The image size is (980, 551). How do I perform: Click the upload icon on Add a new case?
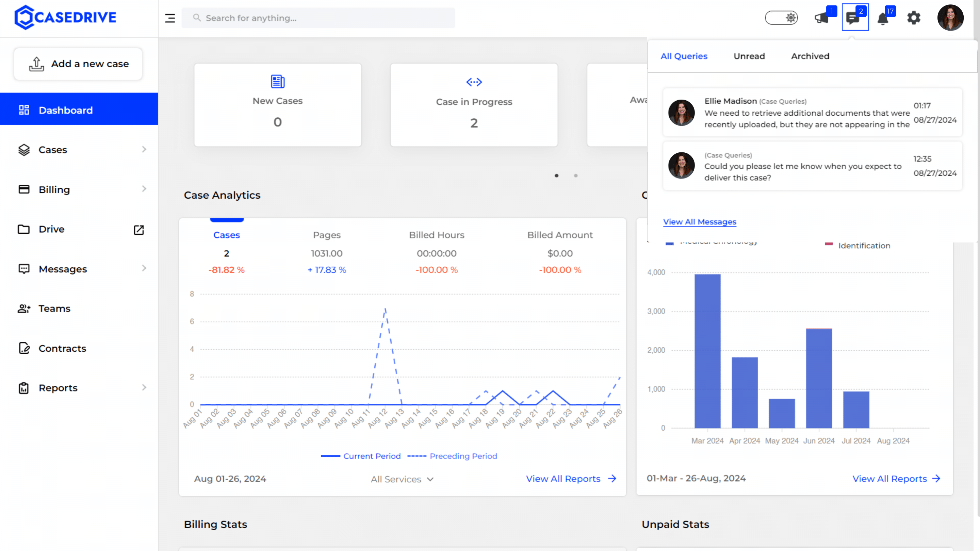[x=36, y=64]
